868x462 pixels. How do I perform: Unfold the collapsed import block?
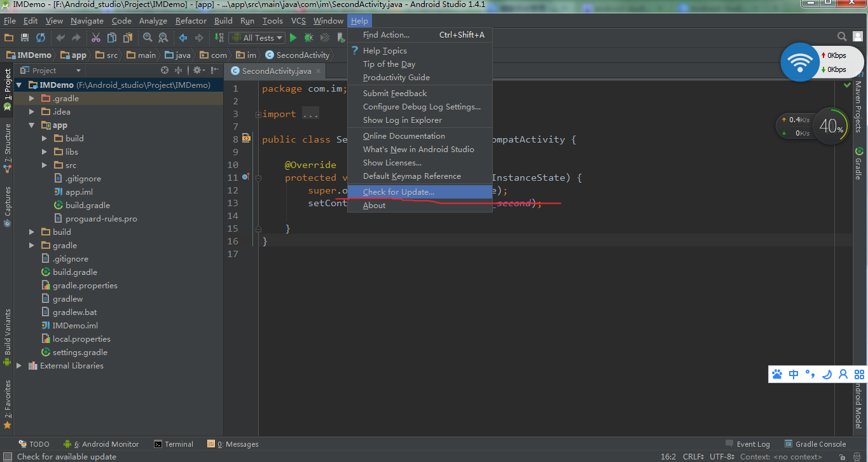tap(258, 115)
